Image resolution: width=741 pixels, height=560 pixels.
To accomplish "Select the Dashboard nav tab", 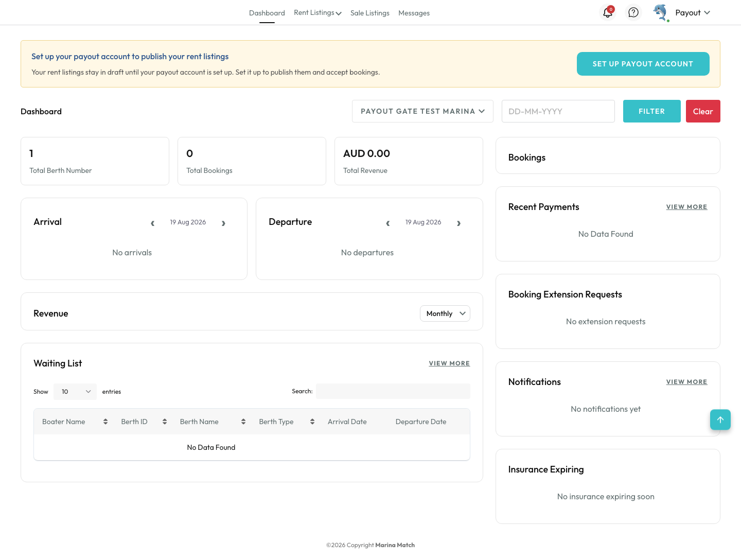I will tap(267, 13).
